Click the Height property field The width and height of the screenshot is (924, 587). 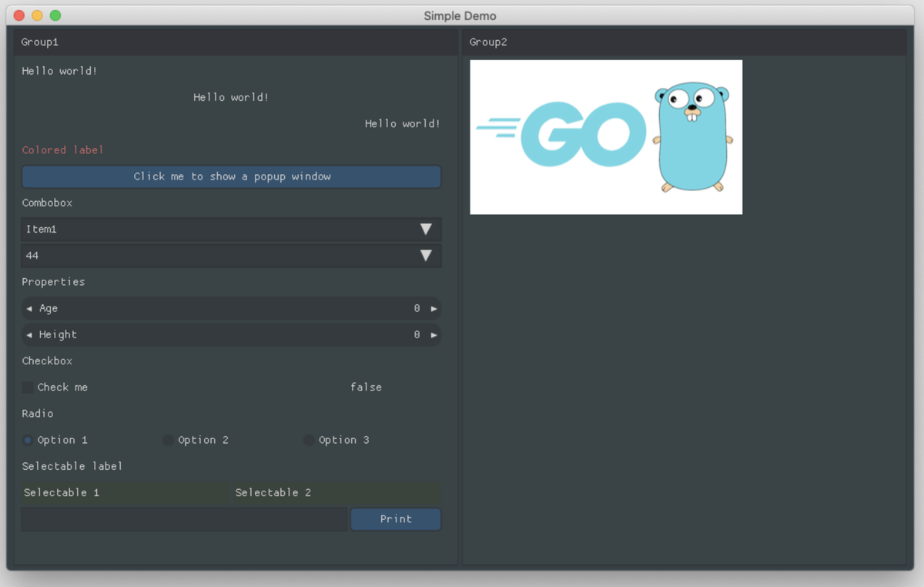coord(231,335)
